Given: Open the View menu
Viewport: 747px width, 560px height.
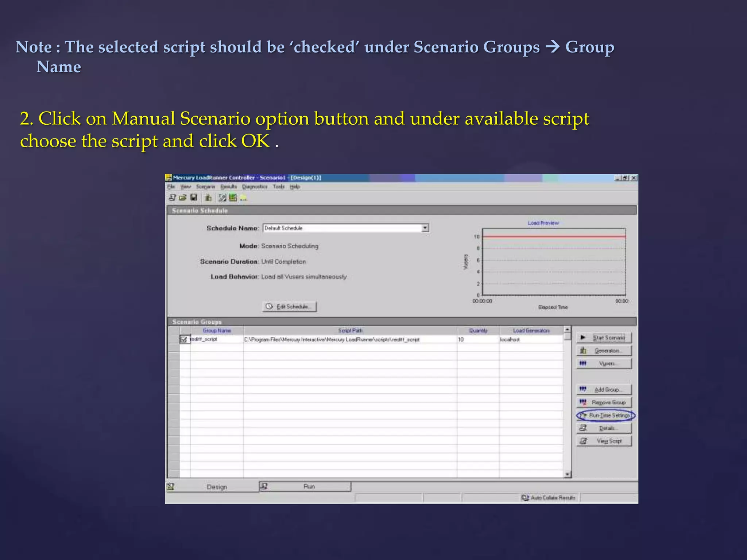Looking at the screenshot, I should 186,187.
